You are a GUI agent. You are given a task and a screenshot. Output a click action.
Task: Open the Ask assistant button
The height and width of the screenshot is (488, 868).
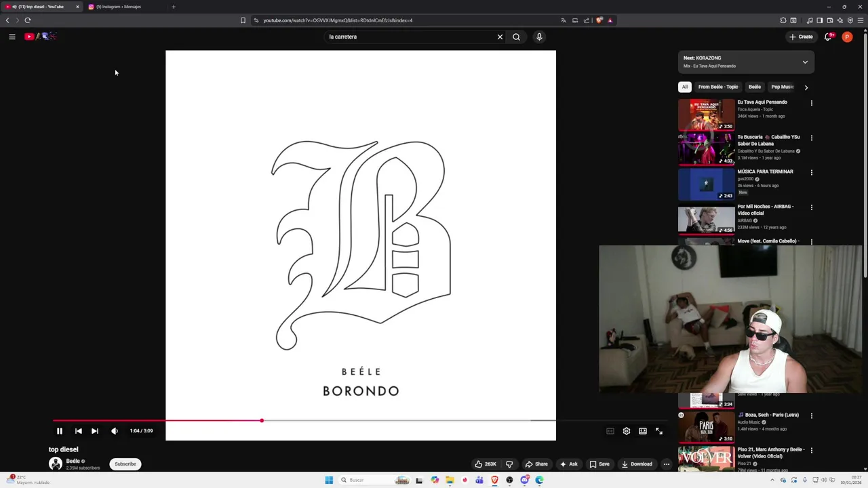[569, 464]
